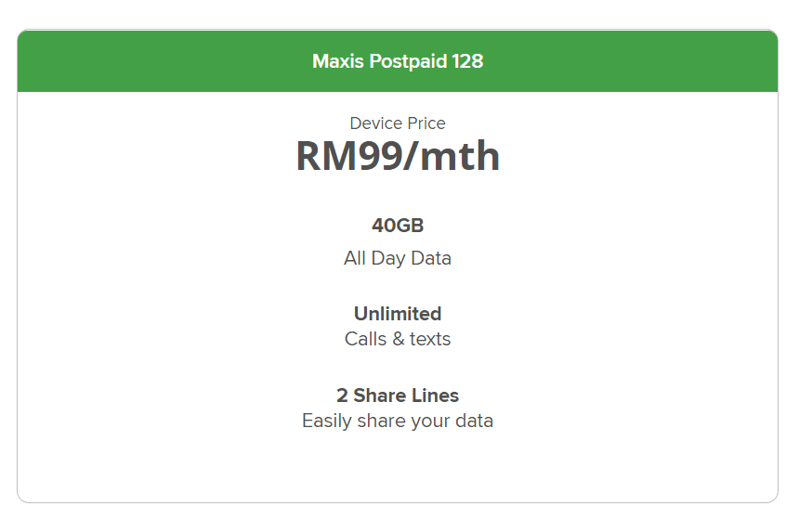This screenshot has width=799, height=532.
Task: Click the bold Unlimited heading
Action: (398, 314)
